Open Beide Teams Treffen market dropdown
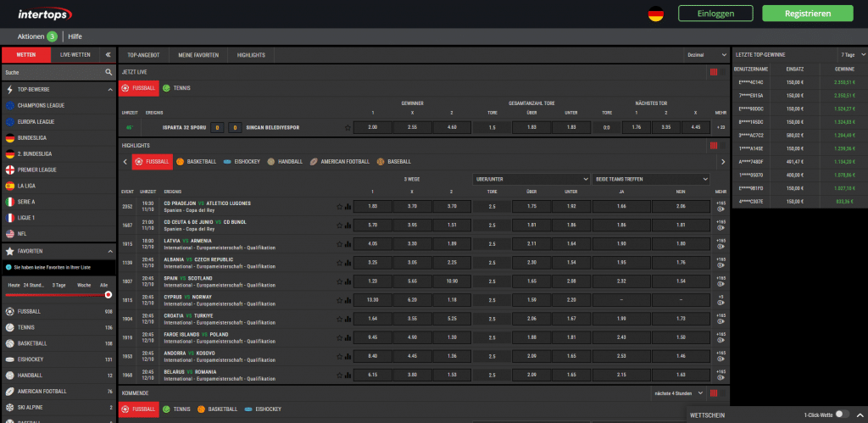Image resolution: width=868 pixels, height=423 pixels. [650, 180]
